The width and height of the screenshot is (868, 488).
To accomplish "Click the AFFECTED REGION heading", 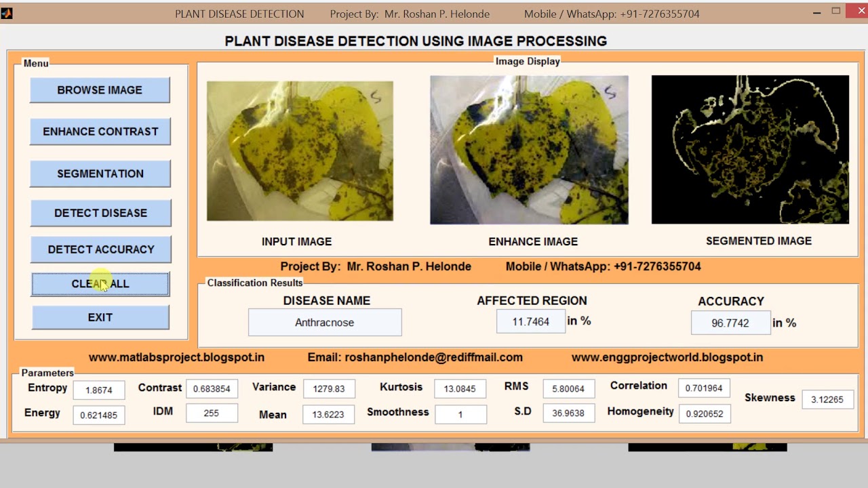I will pos(532,300).
